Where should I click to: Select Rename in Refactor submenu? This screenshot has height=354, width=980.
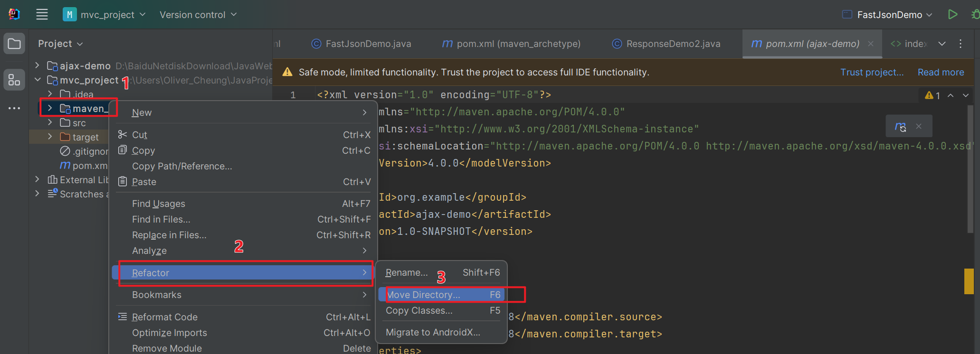pos(441,272)
